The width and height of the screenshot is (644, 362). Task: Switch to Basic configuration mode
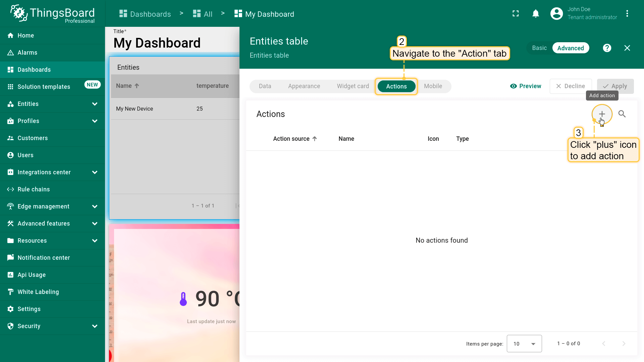point(539,48)
